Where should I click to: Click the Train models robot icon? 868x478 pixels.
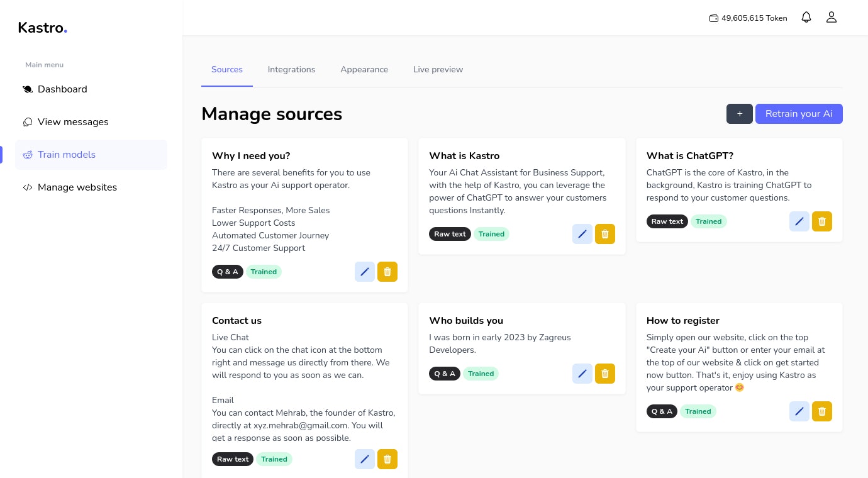coord(28,155)
